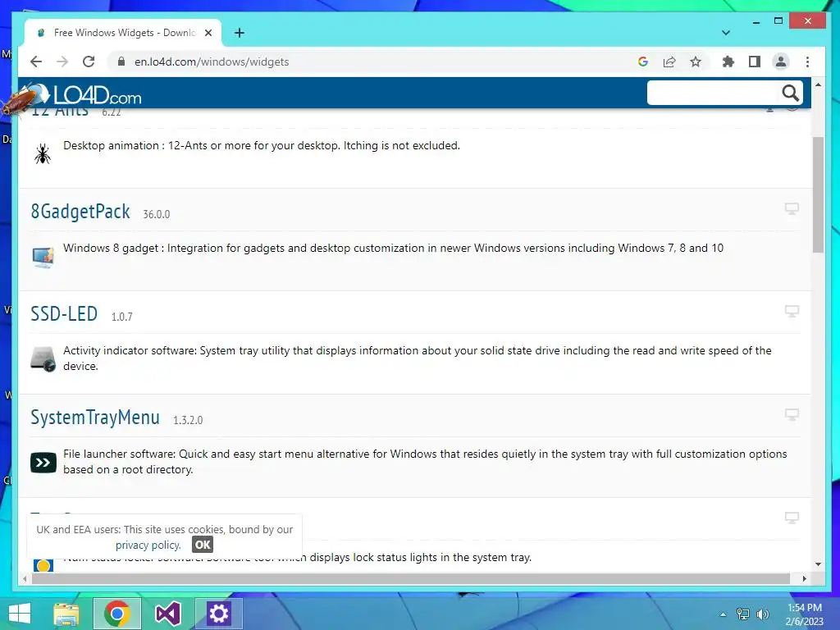840x630 pixels.
Task: Click the vertical scrollbar down arrow
Action: (x=818, y=564)
